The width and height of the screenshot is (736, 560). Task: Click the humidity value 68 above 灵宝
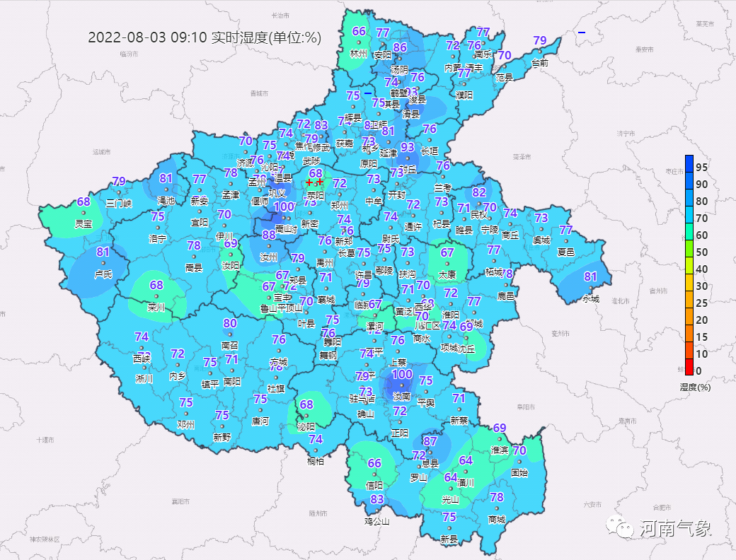pyautogui.click(x=84, y=202)
